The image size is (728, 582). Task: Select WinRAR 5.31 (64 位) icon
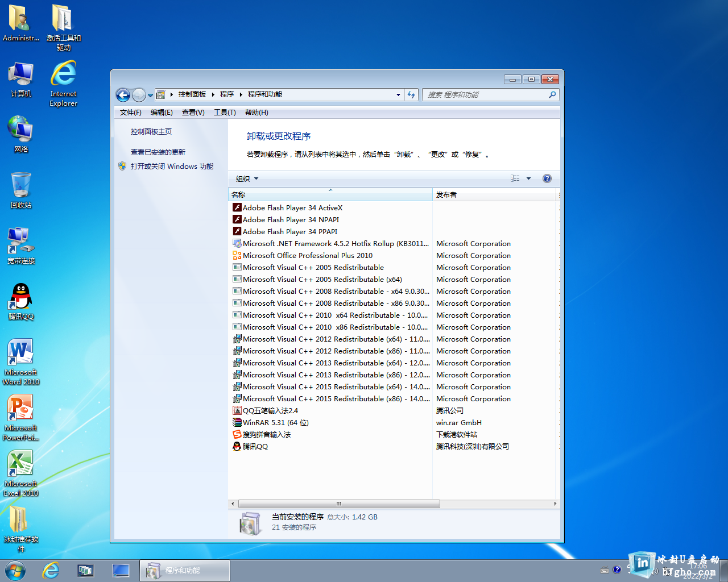(x=237, y=422)
